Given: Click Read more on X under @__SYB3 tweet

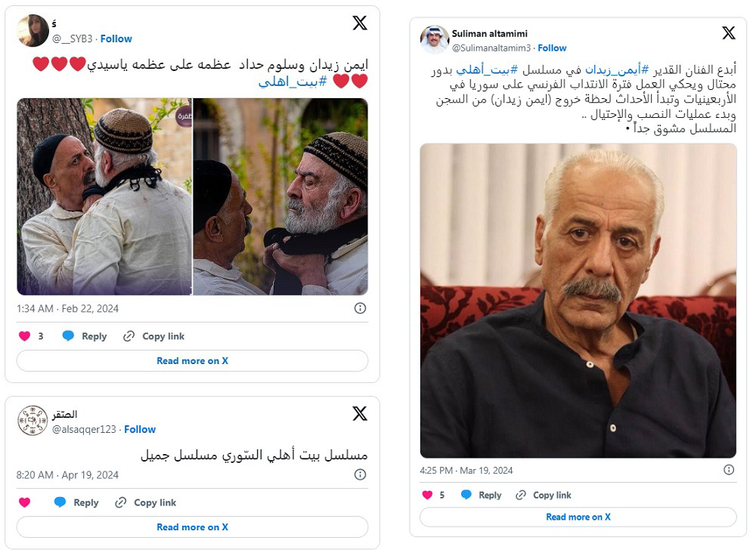Looking at the screenshot, I should point(192,361).
